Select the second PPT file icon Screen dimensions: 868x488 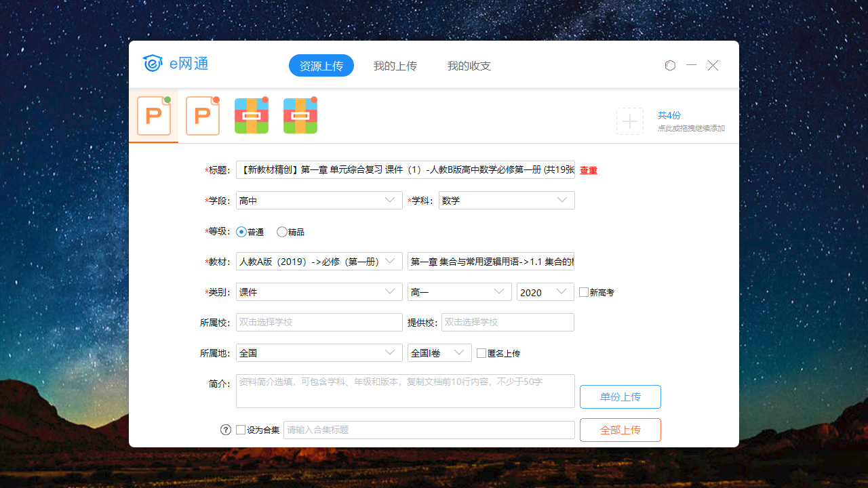pos(202,115)
